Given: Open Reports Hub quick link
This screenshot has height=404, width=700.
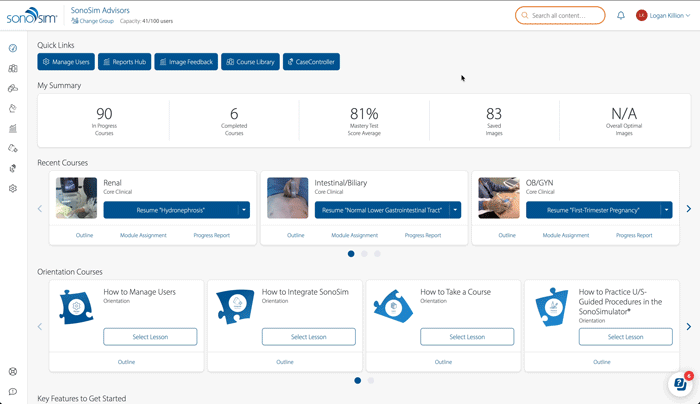Looking at the screenshot, I should (x=125, y=62).
